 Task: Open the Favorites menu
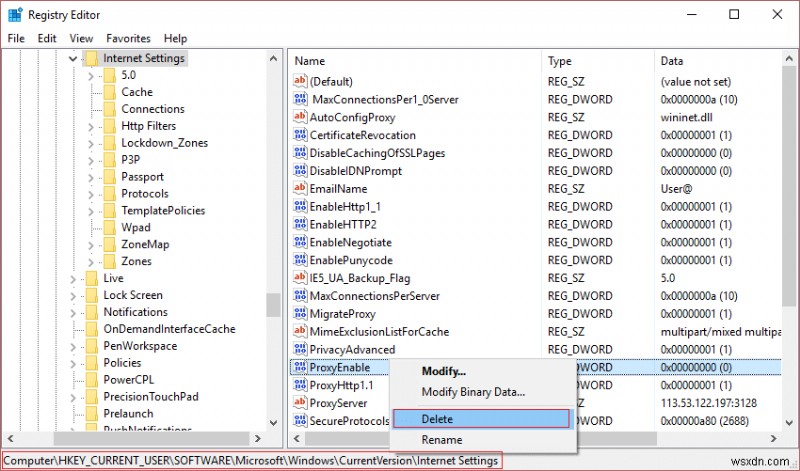(129, 38)
